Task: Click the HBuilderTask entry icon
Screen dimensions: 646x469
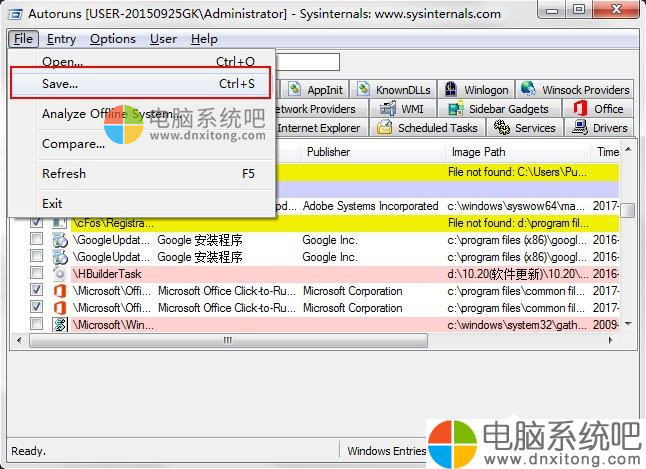Action: [59, 274]
